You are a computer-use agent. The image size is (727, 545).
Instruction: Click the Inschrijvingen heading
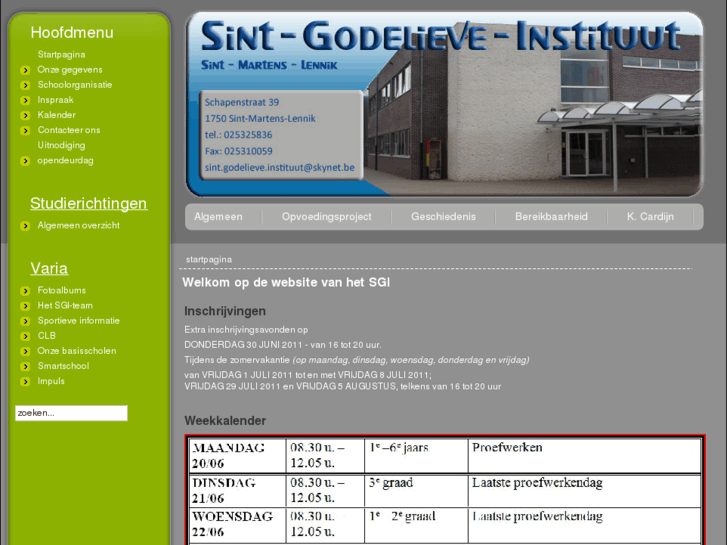(x=225, y=311)
